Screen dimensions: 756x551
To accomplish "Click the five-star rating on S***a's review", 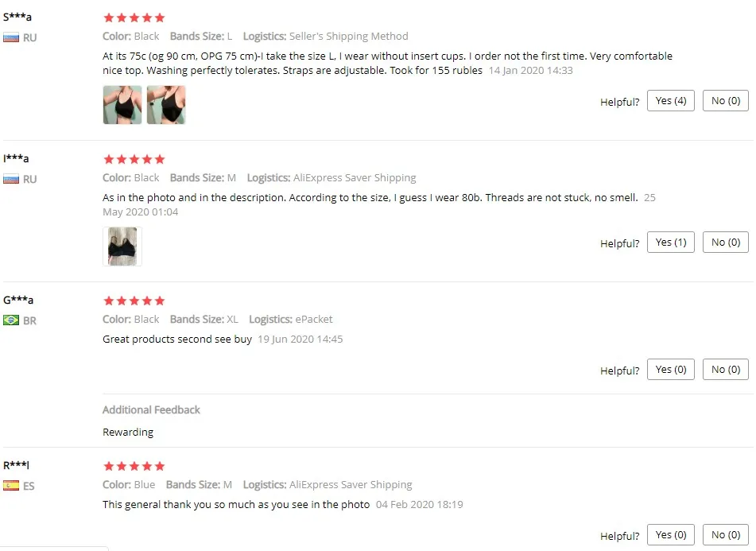I will click(134, 17).
